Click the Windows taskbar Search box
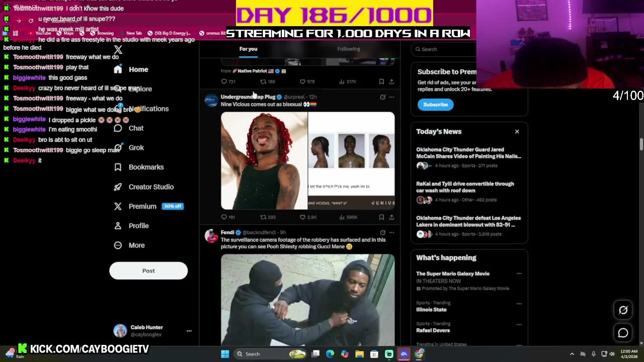The height and width of the screenshot is (362, 644). (270, 354)
